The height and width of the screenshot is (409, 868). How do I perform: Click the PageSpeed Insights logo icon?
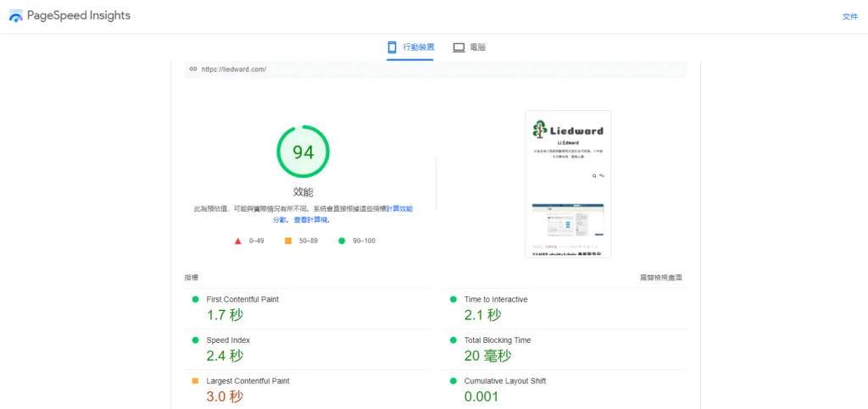[16, 16]
